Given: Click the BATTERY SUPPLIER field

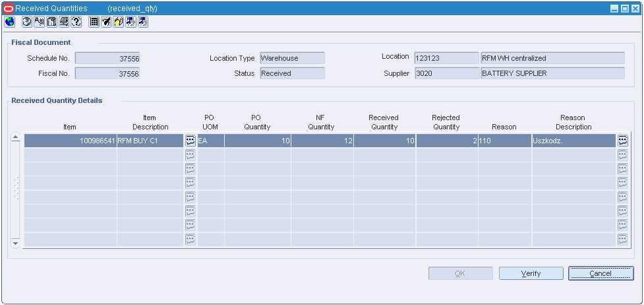Looking at the screenshot, I should (x=552, y=73).
